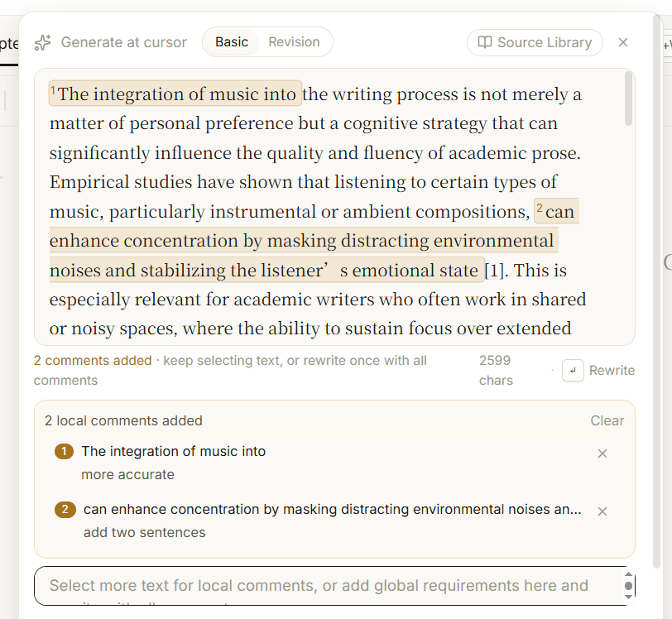
Task: Click the '2599 chars' counter
Action: coord(496,371)
